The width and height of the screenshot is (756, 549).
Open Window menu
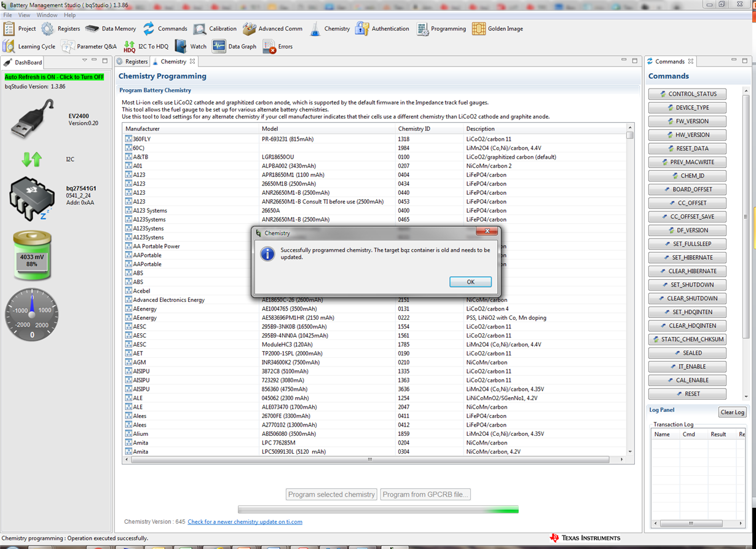(47, 15)
